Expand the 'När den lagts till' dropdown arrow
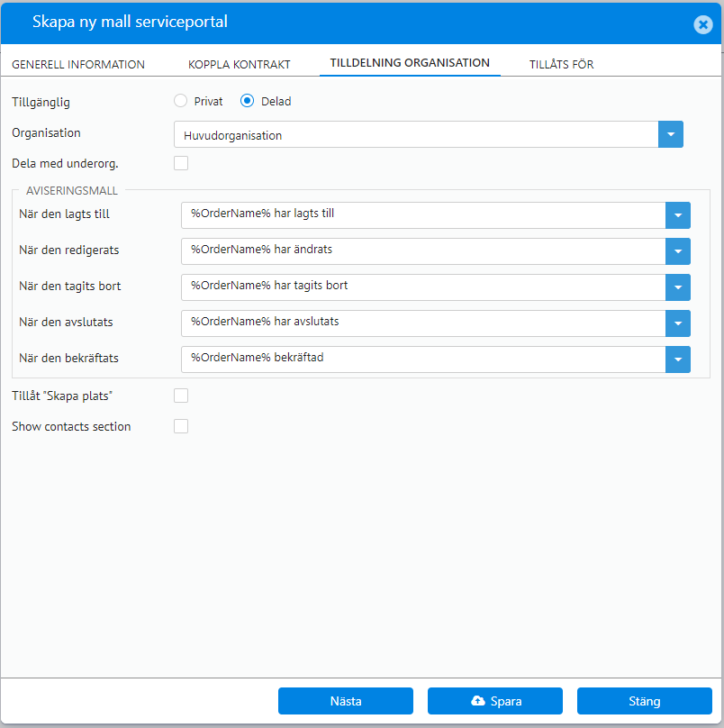This screenshot has width=724, height=728. 678,215
